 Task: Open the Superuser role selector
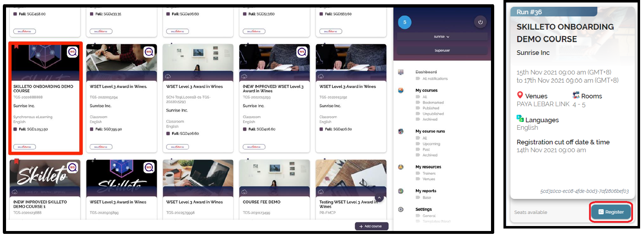(442, 51)
